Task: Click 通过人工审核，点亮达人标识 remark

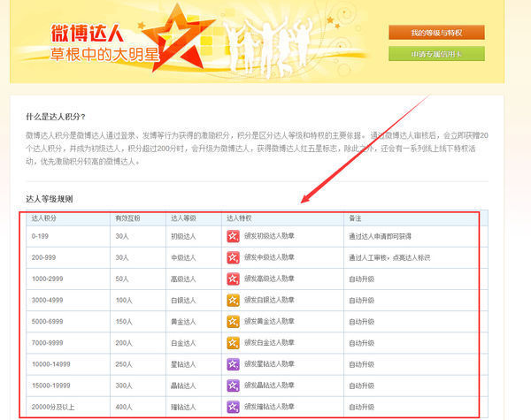Action: pos(389,257)
